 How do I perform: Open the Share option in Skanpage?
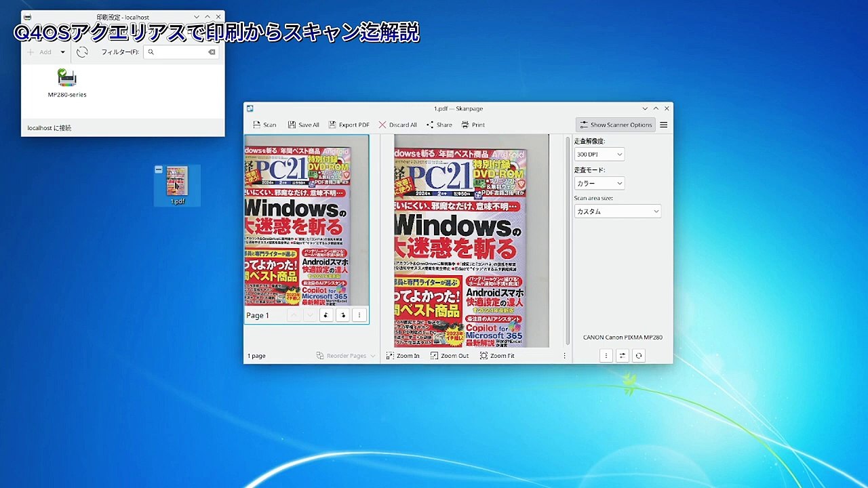pyautogui.click(x=439, y=125)
